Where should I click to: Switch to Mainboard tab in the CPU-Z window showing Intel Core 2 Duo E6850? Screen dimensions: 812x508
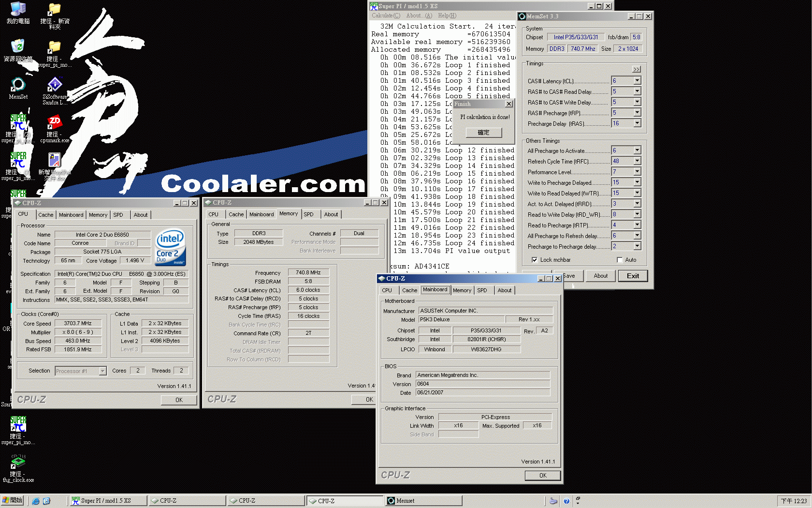coord(71,215)
